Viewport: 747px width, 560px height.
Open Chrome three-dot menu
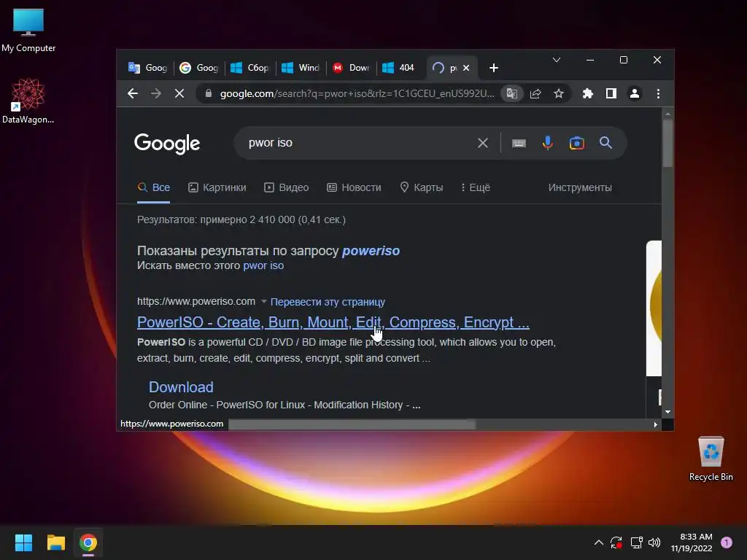pyautogui.click(x=659, y=94)
